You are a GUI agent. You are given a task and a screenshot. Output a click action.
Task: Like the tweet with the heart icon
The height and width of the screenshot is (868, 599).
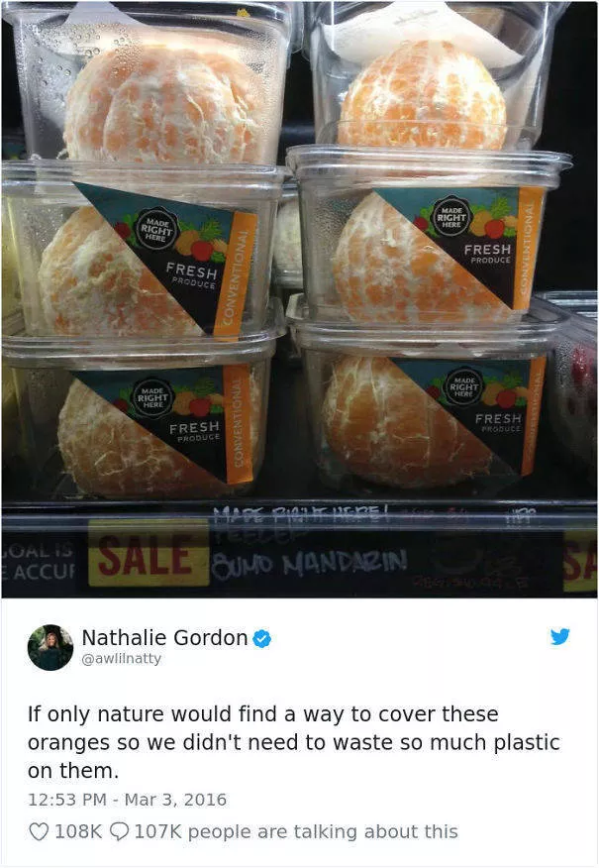(39, 831)
